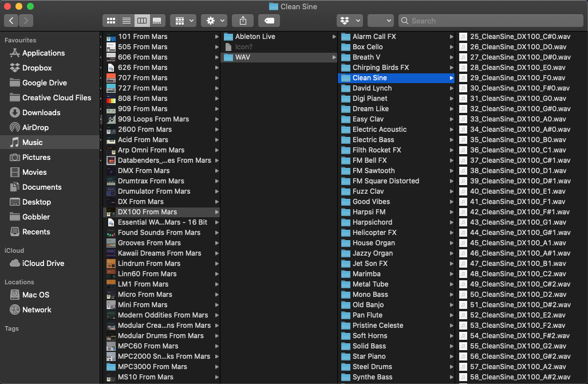
Task: Select the Icon? file
Action: click(x=279, y=47)
